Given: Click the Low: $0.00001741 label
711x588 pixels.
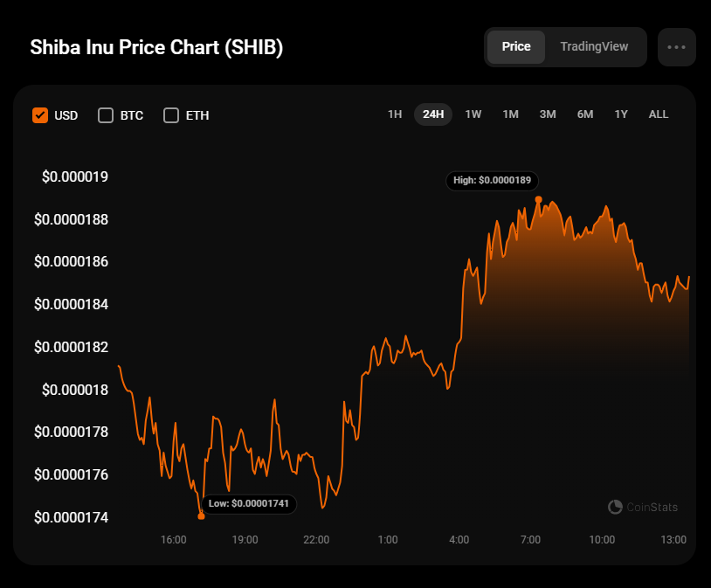Looking at the screenshot, I should (249, 504).
